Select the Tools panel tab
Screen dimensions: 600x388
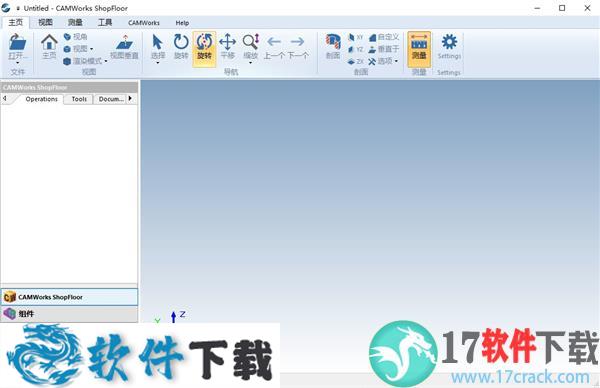pyautogui.click(x=79, y=99)
